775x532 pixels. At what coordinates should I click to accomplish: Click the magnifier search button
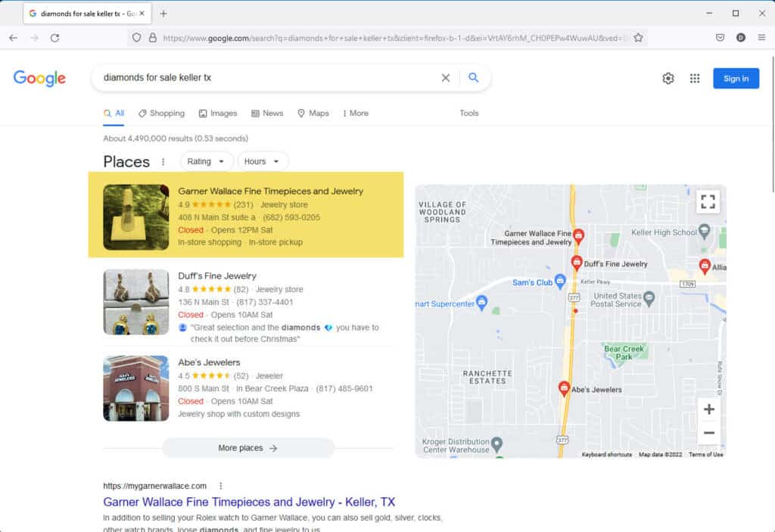(x=474, y=78)
